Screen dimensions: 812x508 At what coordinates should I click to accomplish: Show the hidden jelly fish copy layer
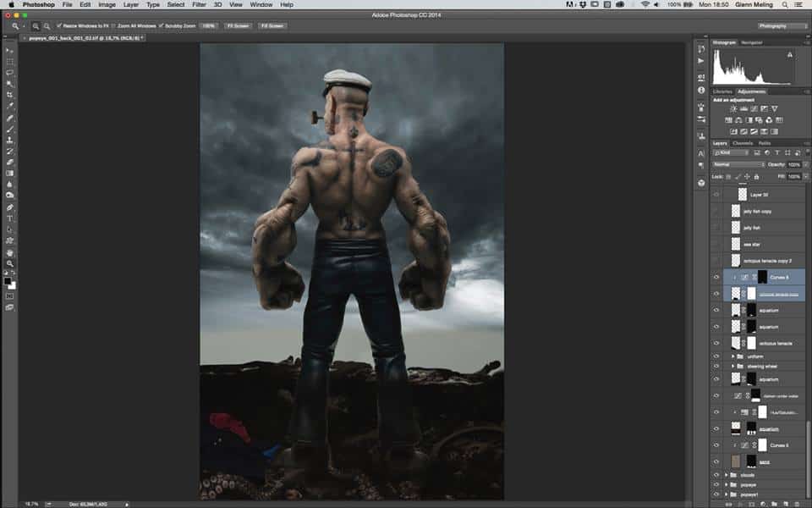(x=716, y=211)
